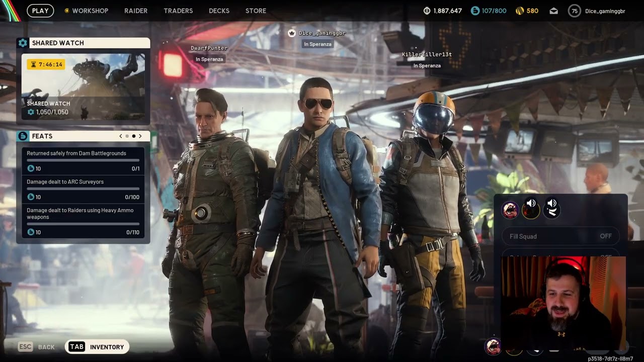Click the KillerTiller13t player nameplate
Screen dimensions: 644x362
[x=427, y=54]
